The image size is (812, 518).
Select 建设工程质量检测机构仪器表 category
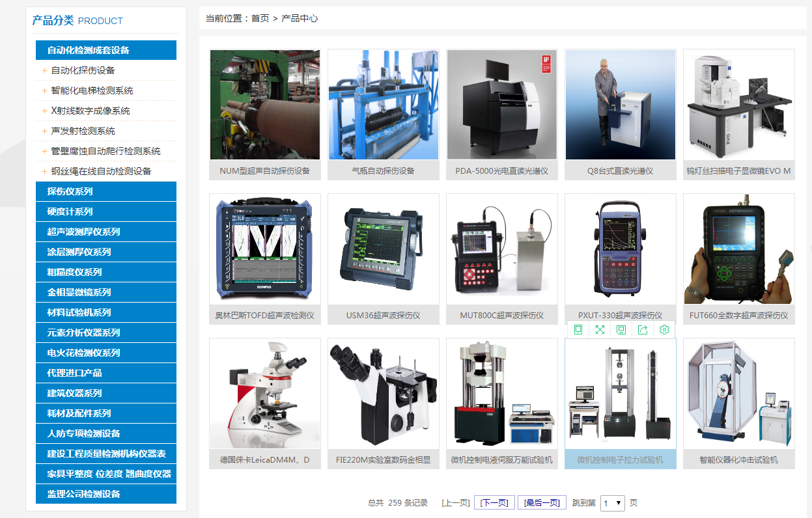pos(106,454)
